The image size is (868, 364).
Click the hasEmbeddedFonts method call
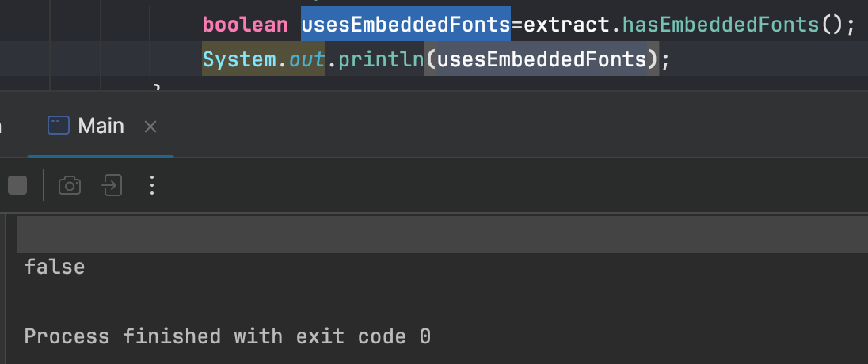pyautogui.click(x=721, y=25)
